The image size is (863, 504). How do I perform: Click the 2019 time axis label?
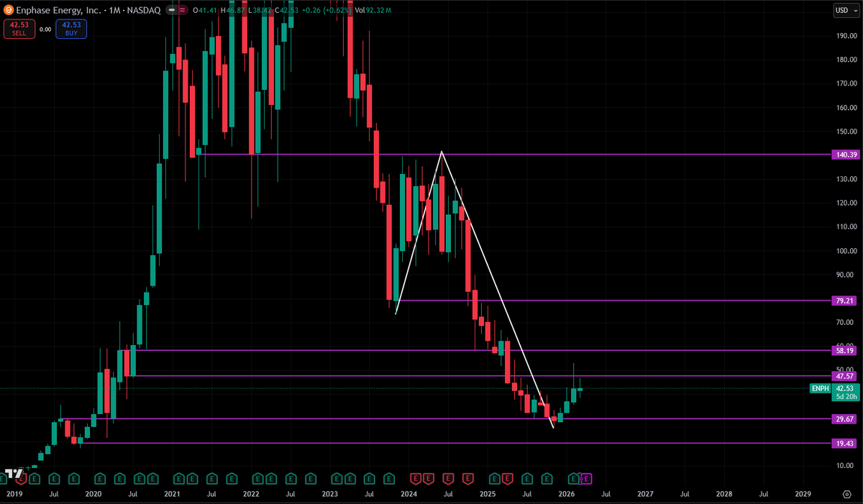click(x=14, y=495)
